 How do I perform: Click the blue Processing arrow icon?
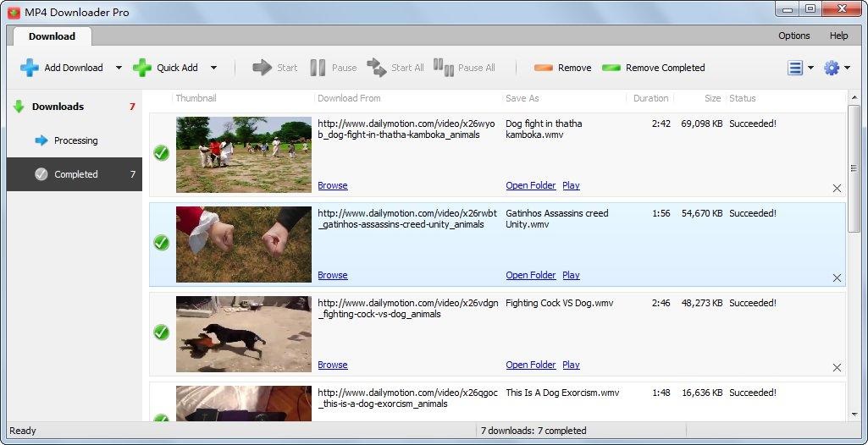pos(41,140)
